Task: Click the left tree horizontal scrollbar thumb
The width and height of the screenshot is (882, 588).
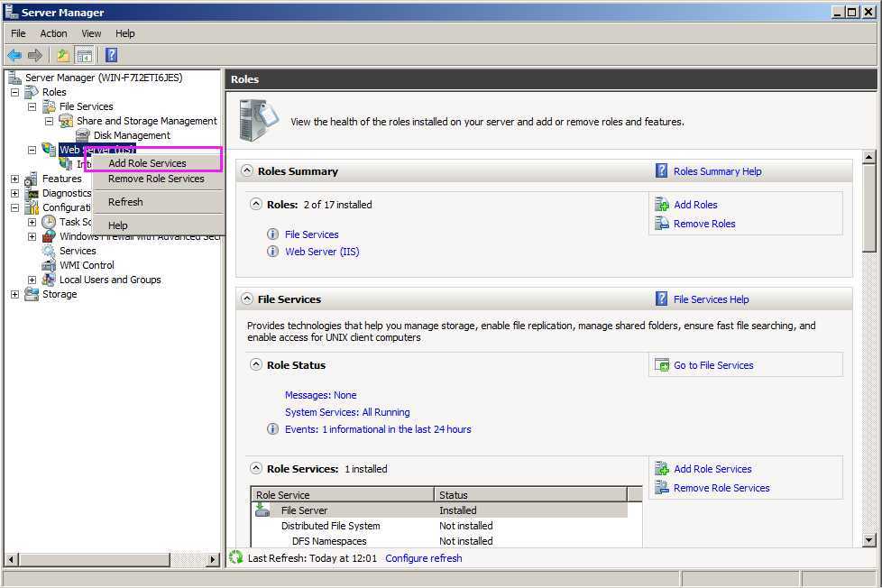Action: pyautogui.click(x=94, y=559)
